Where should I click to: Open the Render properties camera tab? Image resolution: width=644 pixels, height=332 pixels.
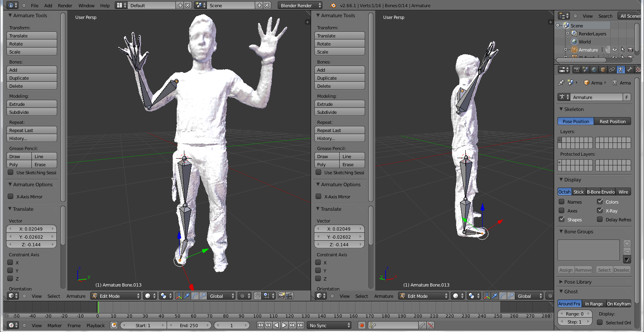pyautogui.click(x=577, y=70)
